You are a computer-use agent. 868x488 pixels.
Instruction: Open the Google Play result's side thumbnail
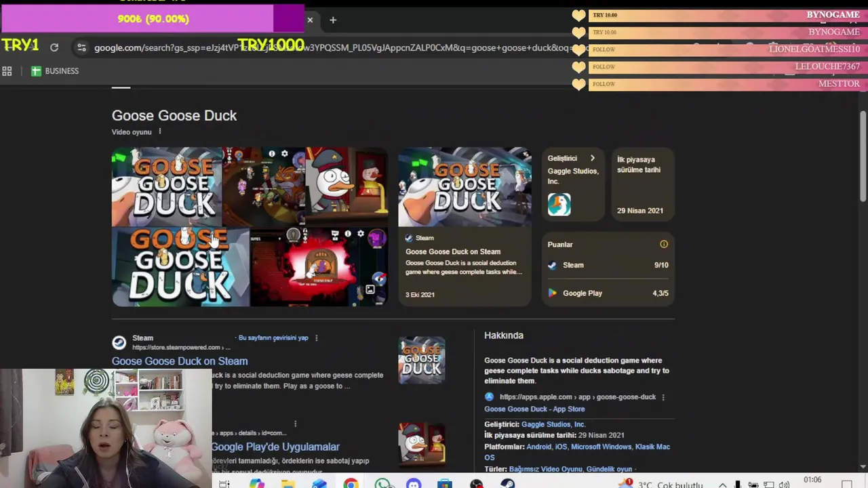(422, 444)
